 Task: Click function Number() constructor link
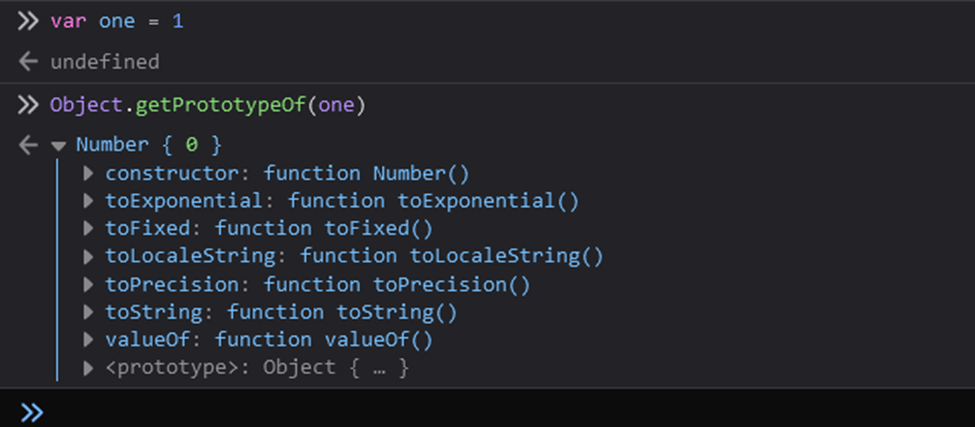pyautogui.click(x=366, y=173)
